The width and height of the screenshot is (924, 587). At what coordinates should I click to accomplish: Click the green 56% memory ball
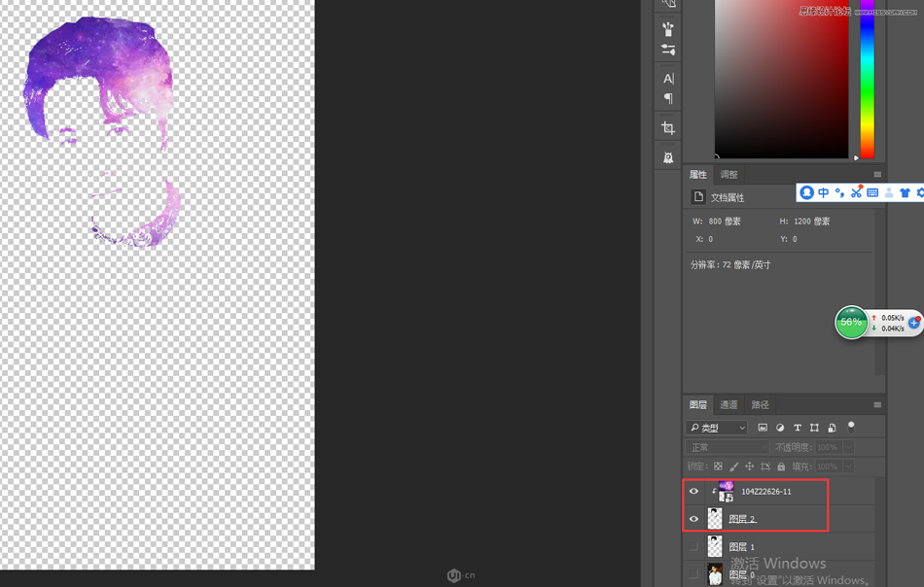tap(851, 322)
